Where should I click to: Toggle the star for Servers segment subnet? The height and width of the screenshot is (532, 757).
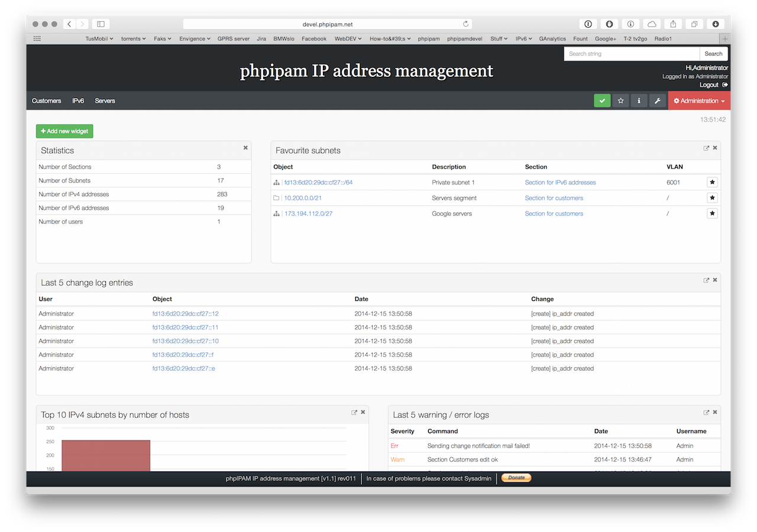[712, 197]
